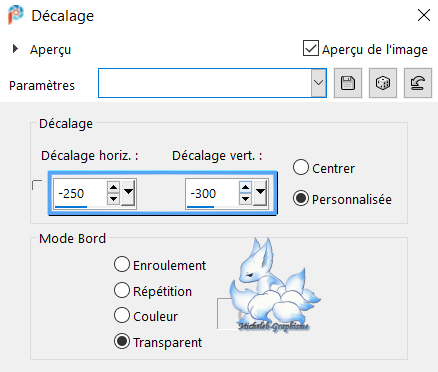
Task: Decrease horizontal offset with down arrow
Action: [113, 199]
